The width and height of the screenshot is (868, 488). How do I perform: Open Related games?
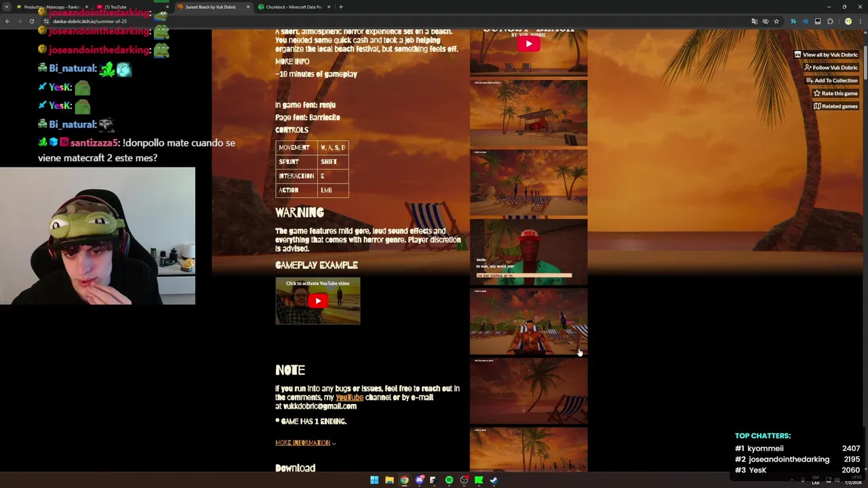coord(835,106)
